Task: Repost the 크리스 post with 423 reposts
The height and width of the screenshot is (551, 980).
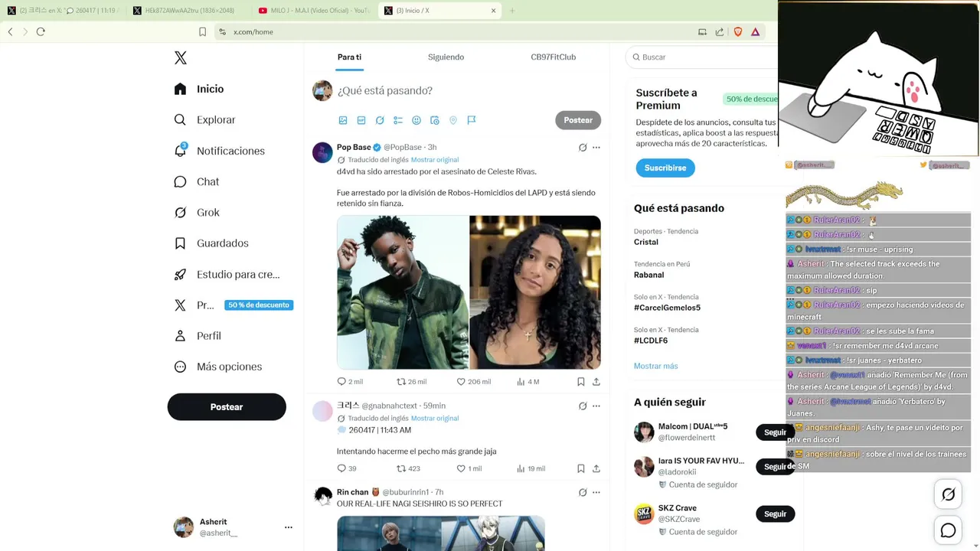Action: pos(408,468)
